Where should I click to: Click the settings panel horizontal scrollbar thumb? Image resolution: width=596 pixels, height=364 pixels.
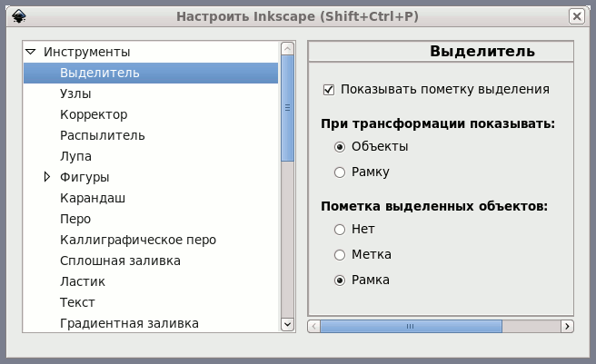[411, 327]
